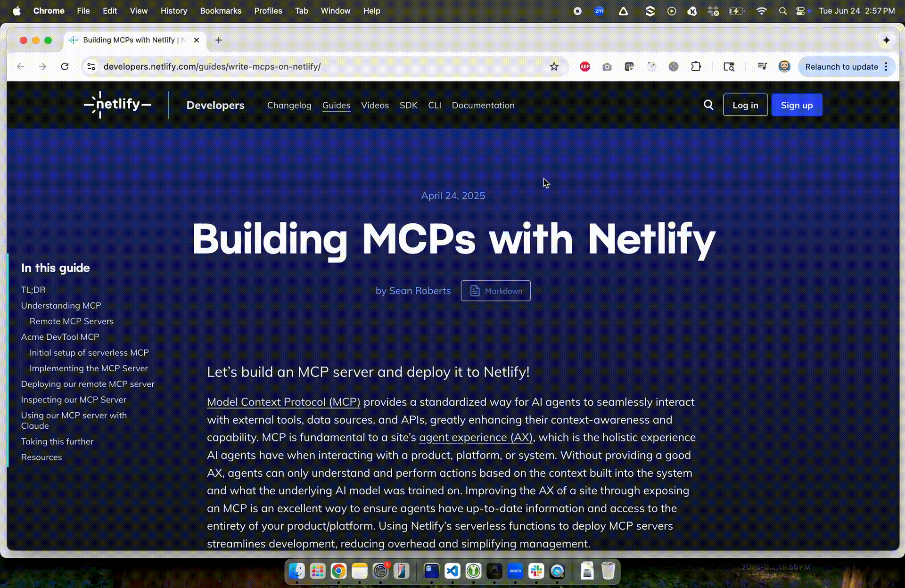The image size is (905, 588).
Task: Click the Log in button
Action: (x=745, y=105)
